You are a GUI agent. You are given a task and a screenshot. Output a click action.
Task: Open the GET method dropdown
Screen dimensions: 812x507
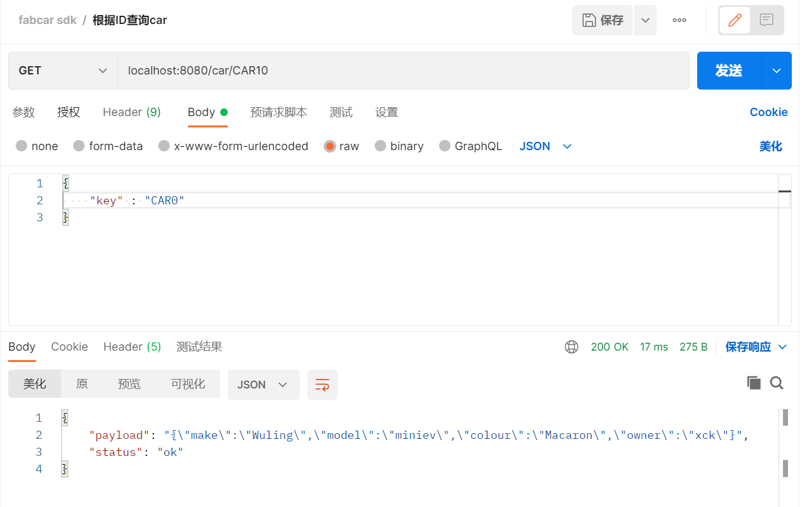point(62,70)
